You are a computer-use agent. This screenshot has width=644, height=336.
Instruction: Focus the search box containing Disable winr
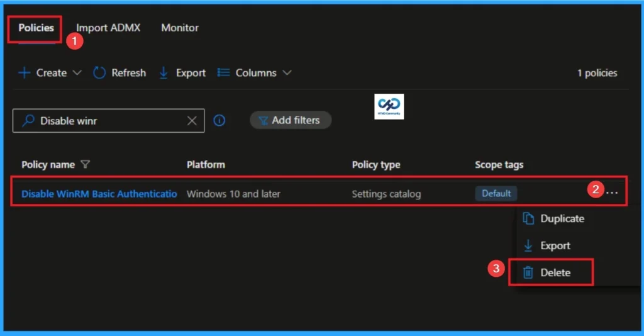pos(108,121)
